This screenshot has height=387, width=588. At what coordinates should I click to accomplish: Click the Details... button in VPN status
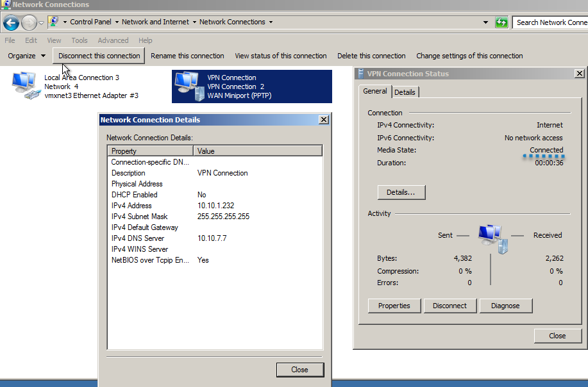pyautogui.click(x=401, y=192)
